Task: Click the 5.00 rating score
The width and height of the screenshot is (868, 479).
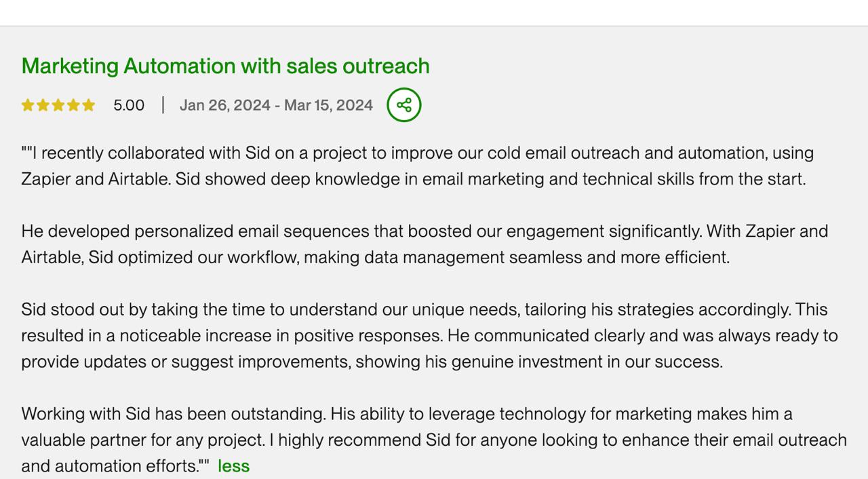Action: (x=129, y=105)
